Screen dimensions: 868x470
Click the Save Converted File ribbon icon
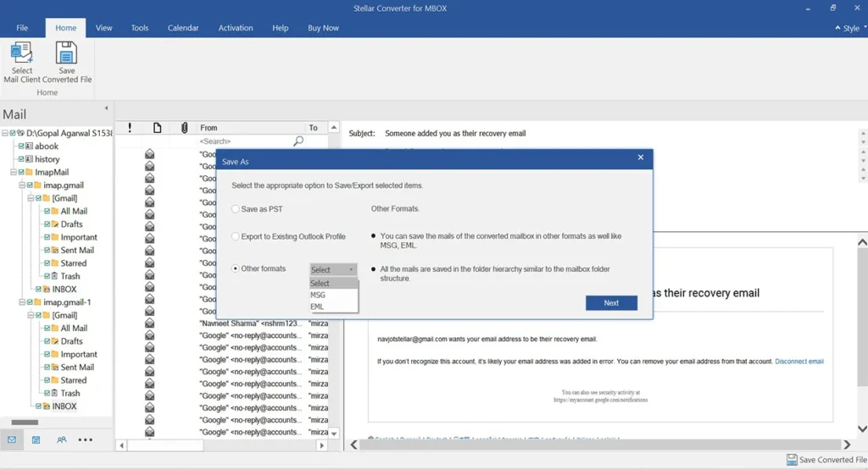pos(66,53)
